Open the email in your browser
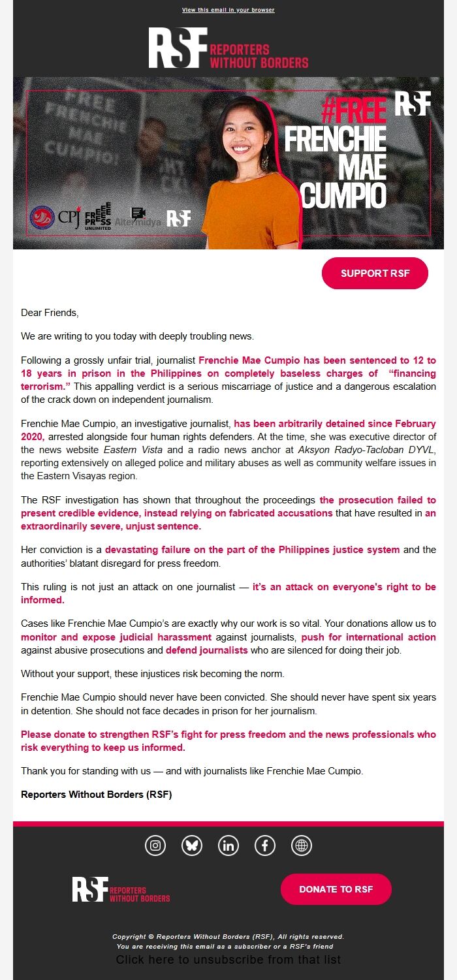Screen dimensions: 457x980 click(x=228, y=10)
